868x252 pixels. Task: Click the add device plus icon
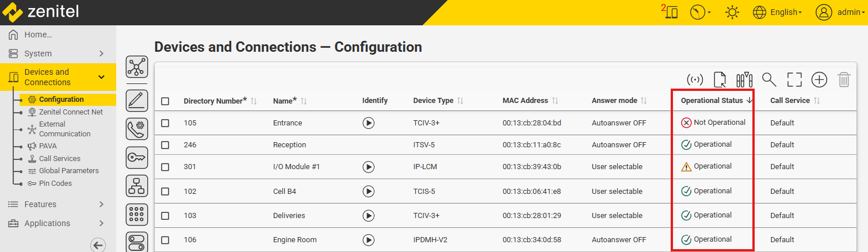[x=819, y=80]
